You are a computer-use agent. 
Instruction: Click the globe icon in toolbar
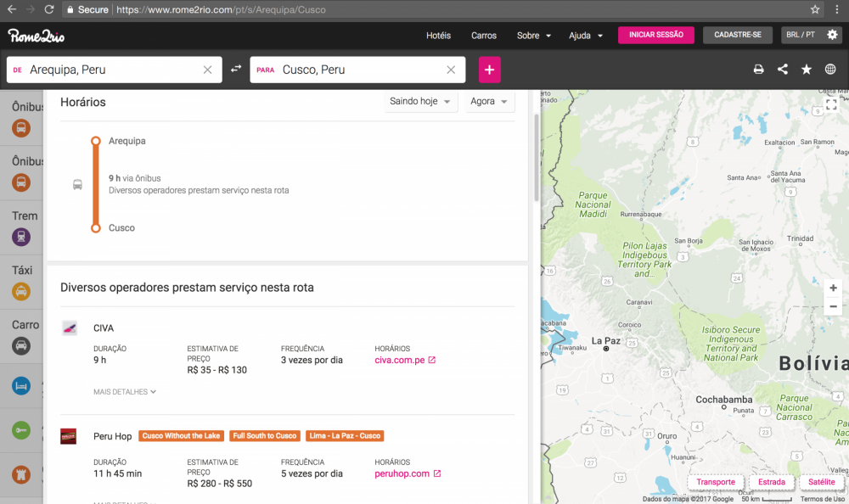click(x=830, y=70)
